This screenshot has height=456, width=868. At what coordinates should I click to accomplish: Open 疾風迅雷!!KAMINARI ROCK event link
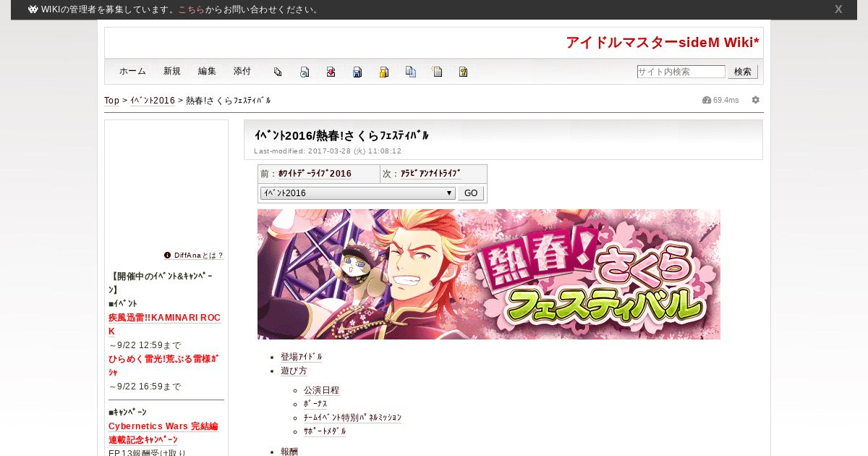click(x=164, y=324)
